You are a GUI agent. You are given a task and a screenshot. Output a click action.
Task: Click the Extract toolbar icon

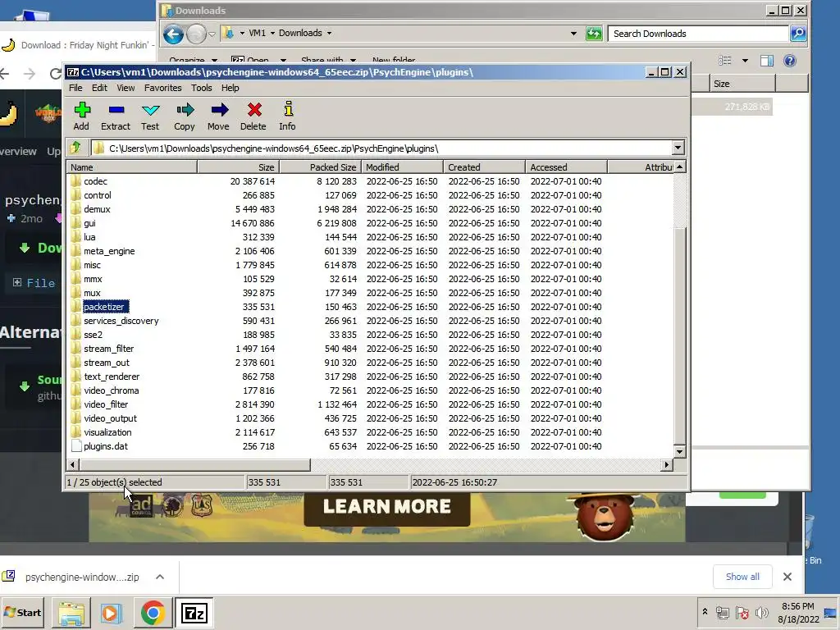tap(116, 116)
